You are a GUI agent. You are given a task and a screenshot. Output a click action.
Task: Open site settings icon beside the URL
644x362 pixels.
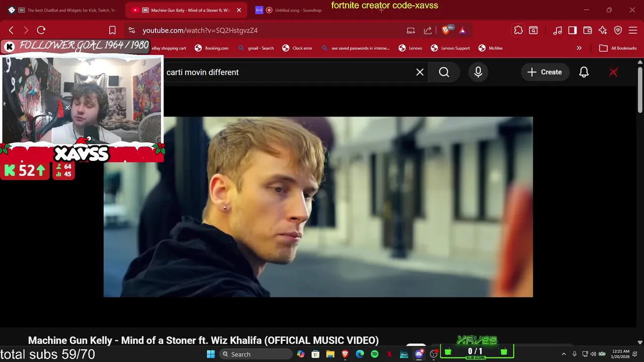[x=131, y=30]
